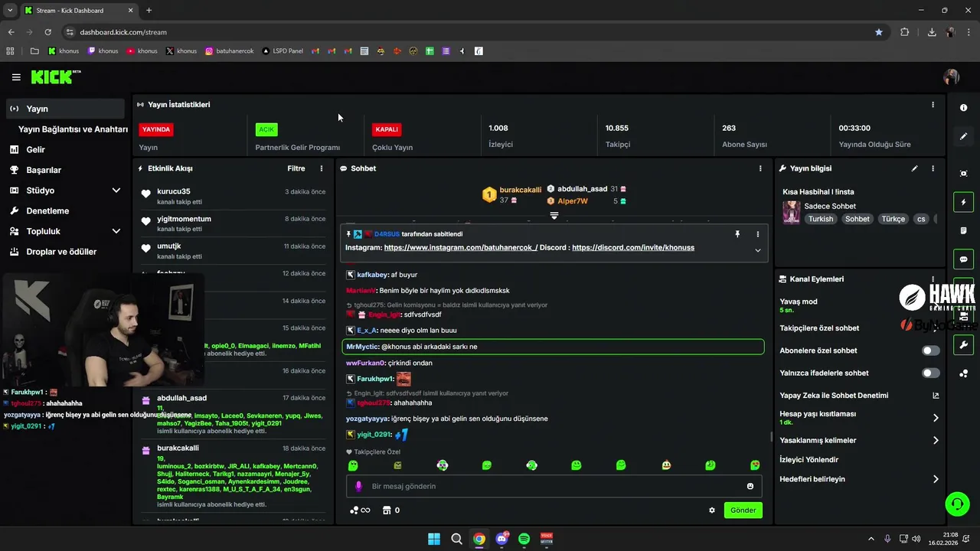Viewport: 980px width, 551px height.
Task: Click the chat scrollbar
Action: tap(771, 437)
